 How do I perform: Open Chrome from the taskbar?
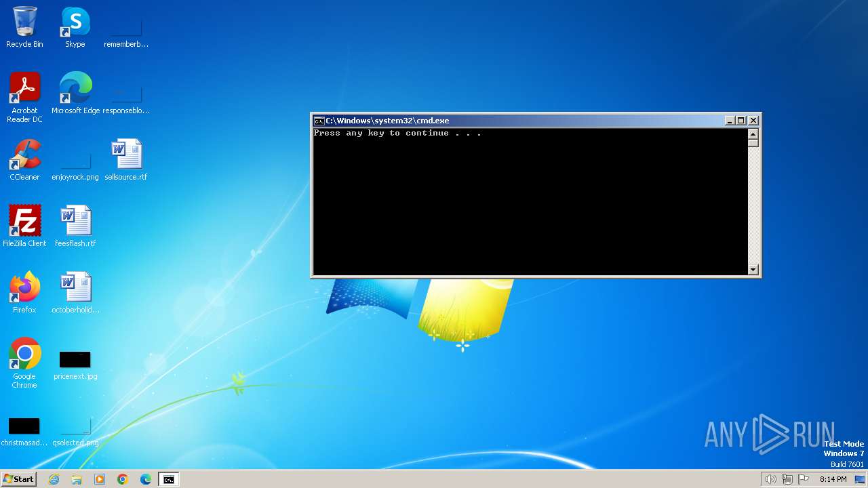click(x=123, y=479)
